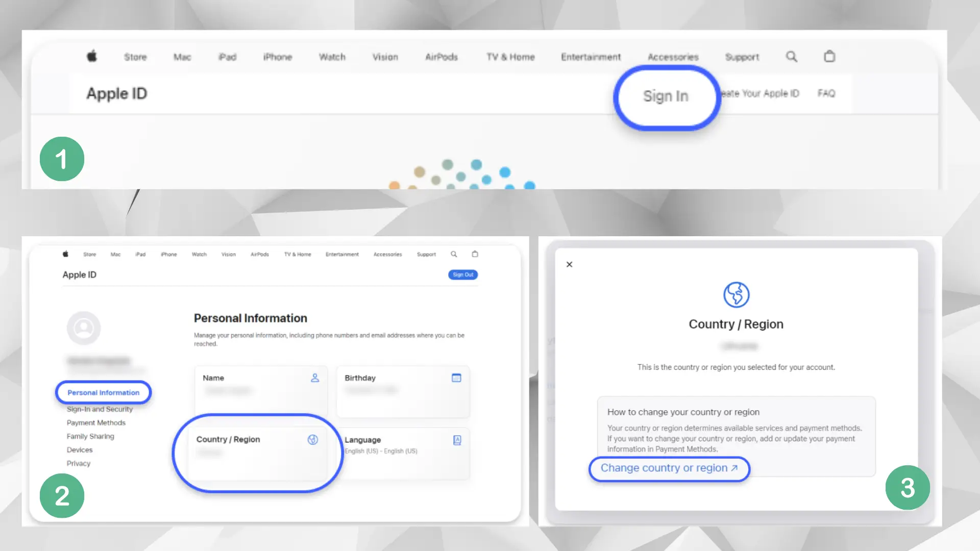The width and height of the screenshot is (980, 551).
Task: Select Personal Information in sidebar
Action: click(103, 392)
